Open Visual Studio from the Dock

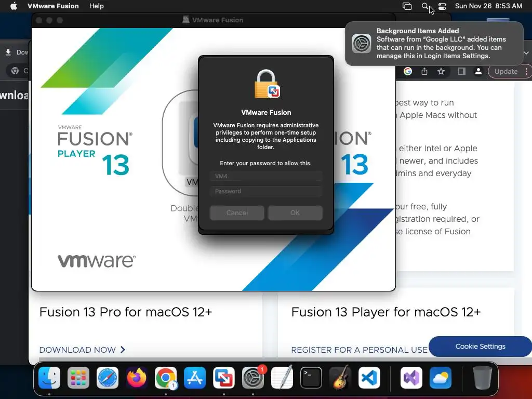(x=411, y=378)
